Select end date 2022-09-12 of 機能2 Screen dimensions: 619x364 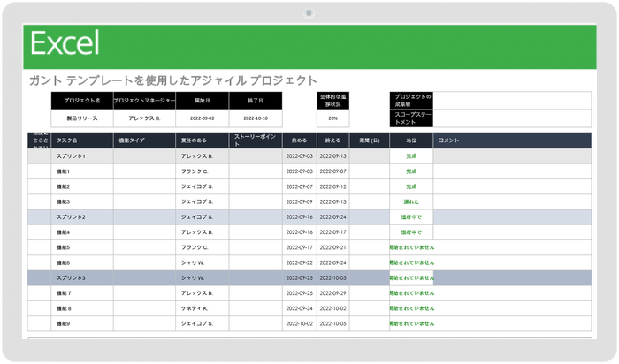[x=332, y=186]
